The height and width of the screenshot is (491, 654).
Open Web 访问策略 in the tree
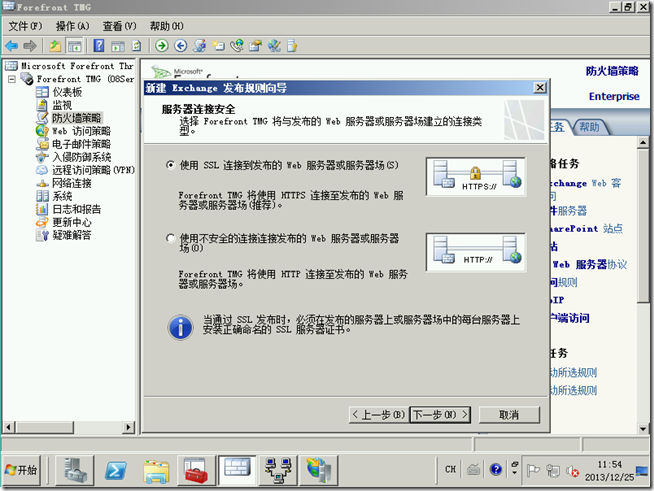click(x=81, y=131)
